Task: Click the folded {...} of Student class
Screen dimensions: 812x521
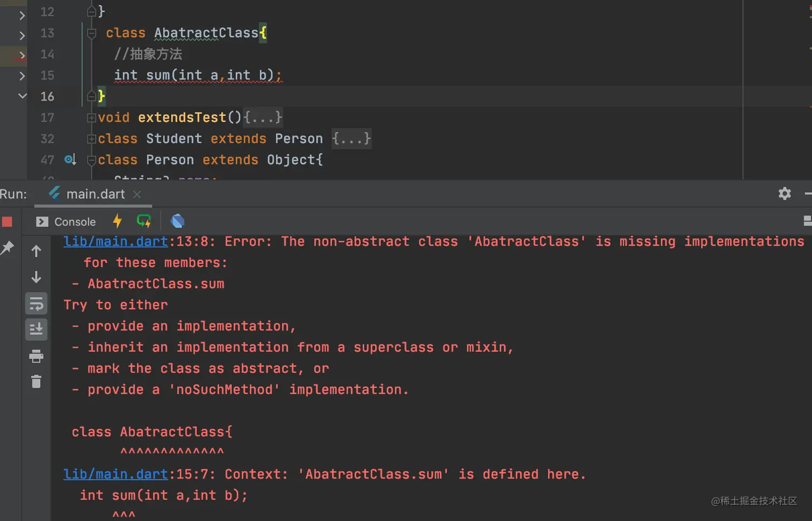Action: pyautogui.click(x=351, y=139)
